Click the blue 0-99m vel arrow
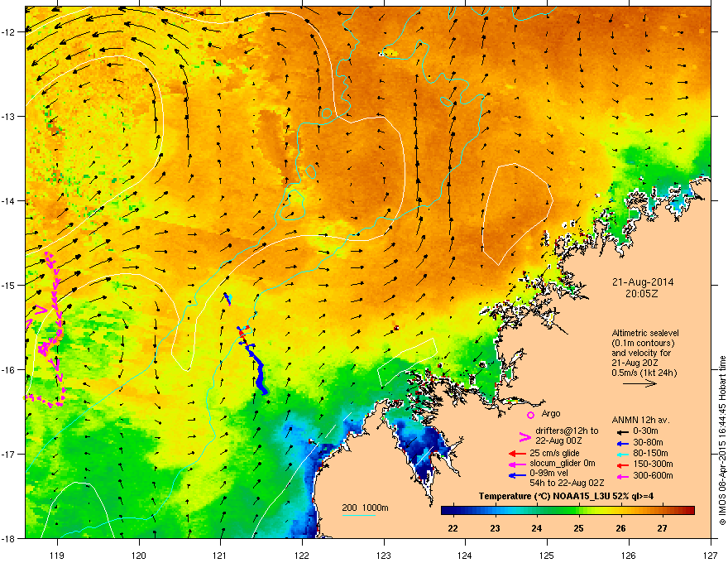Screen dimensions: 728x563 tap(517, 474)
